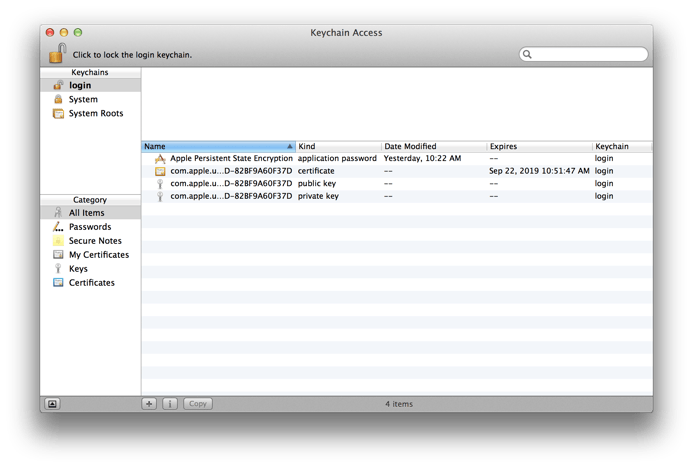The height and width of the screenshot is (468, 693).
Task: Select the 'System' keychain label
Action: pyautogui.click(x=83, y=99)
